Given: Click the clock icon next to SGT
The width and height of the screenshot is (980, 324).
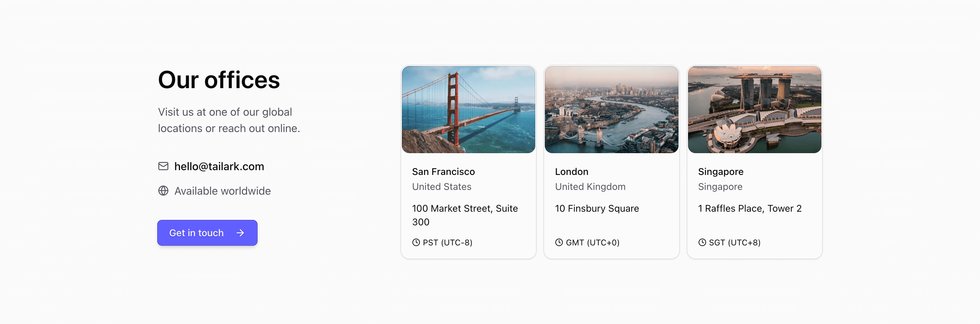Looking at the screenshot, I should (702, 242).
